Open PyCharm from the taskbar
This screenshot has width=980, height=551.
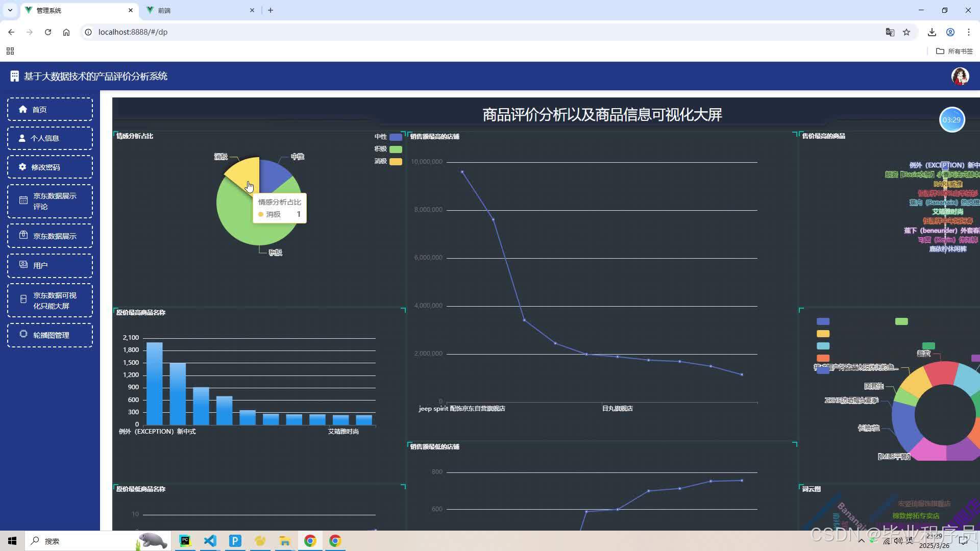(x=185, y=541)
